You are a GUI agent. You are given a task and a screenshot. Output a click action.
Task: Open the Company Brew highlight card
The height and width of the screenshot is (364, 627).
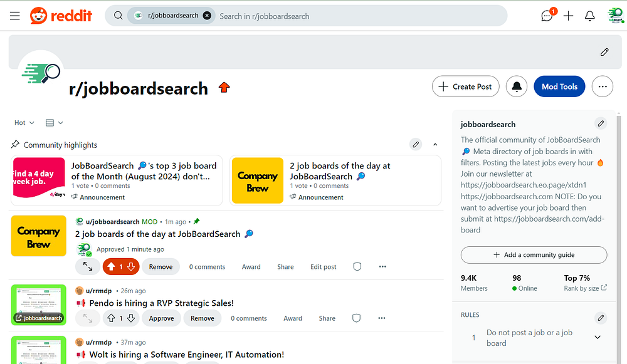click(x=335, y=180)
